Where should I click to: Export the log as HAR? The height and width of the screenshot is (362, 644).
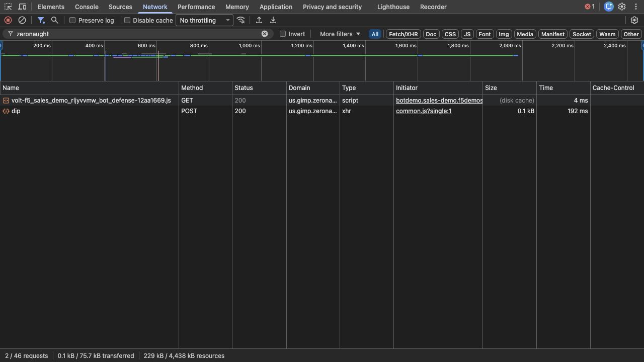pyautogui.click(x=273, y=20)
